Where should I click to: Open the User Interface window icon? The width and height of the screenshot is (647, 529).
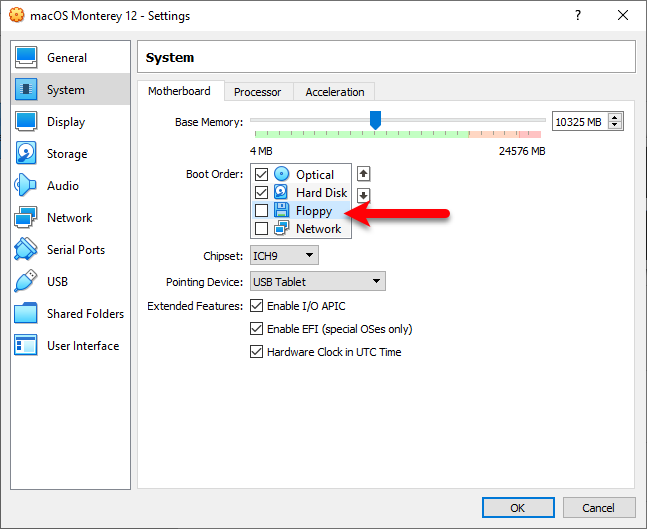pos(26,345)
